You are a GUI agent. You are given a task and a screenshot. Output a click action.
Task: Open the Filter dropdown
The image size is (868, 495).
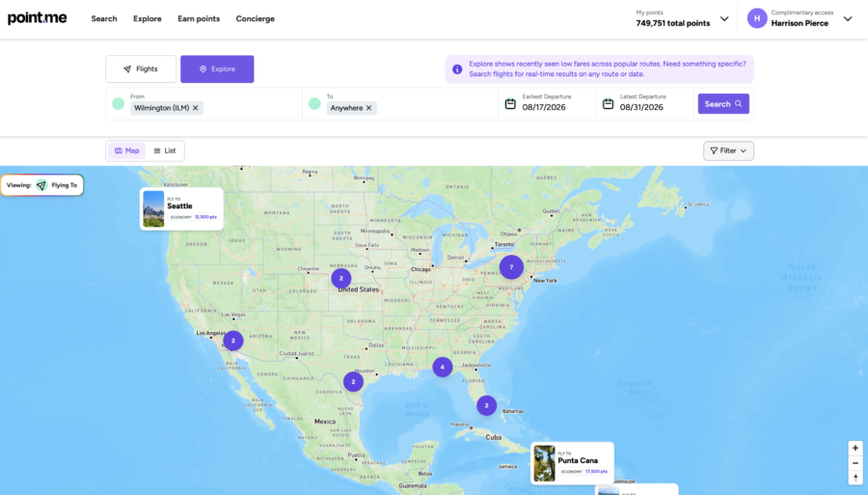coord(728,151)
